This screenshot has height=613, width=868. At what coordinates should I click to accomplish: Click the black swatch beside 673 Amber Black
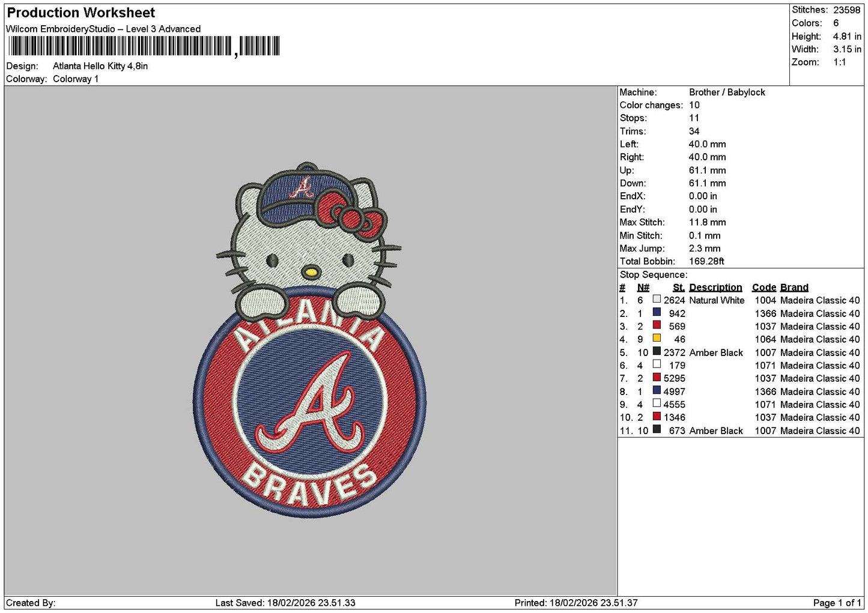pyautogui.click(x=657, y=429)
